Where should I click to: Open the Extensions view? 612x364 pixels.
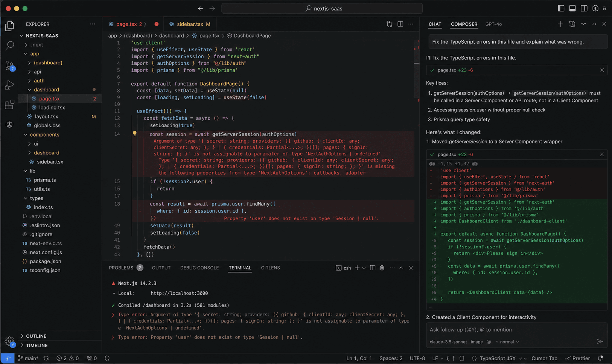pos(10,105)
